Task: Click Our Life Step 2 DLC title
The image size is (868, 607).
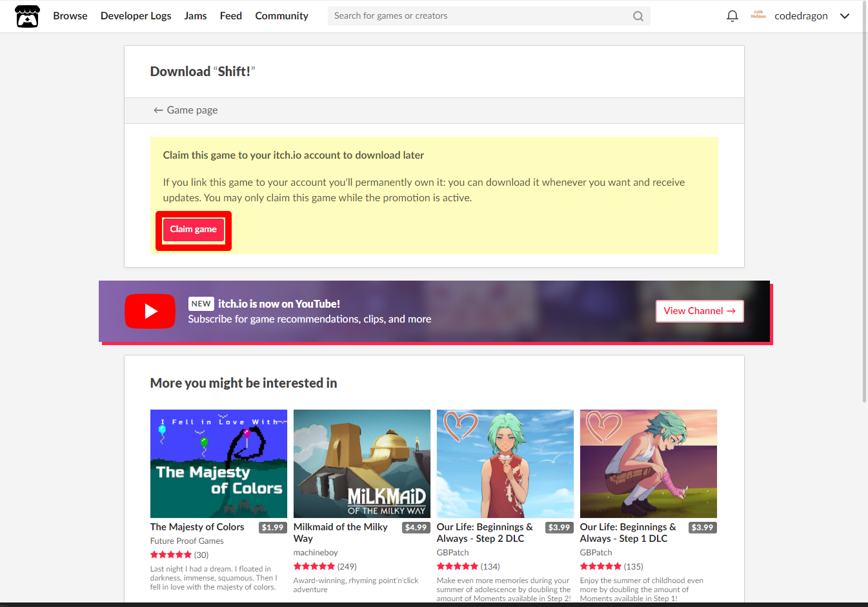Action: [485, 533]
